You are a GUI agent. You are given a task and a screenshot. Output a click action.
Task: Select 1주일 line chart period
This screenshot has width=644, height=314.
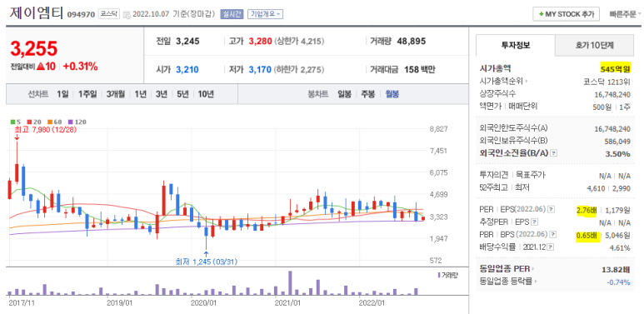(x=87, y=94)
